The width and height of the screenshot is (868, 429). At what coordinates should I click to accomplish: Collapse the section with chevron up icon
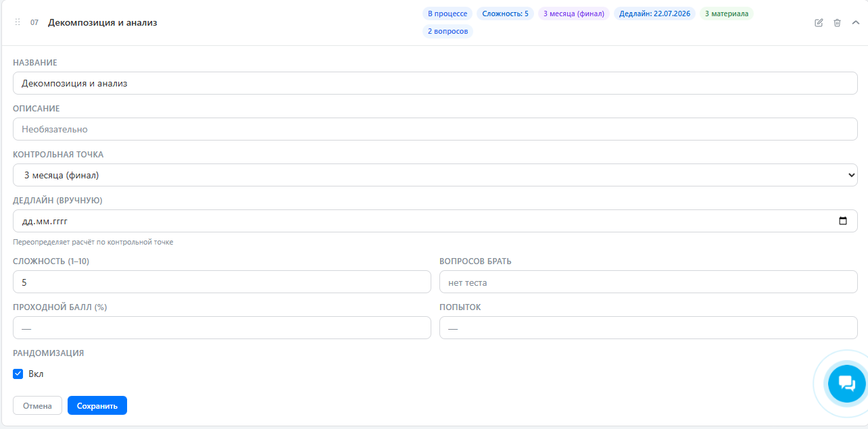(855, 23)
